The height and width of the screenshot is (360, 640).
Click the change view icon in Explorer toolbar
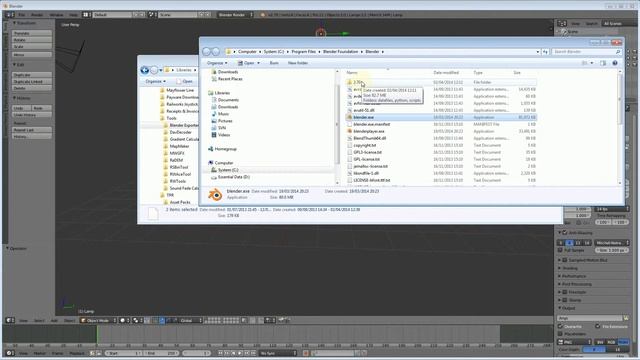point(584,63)
